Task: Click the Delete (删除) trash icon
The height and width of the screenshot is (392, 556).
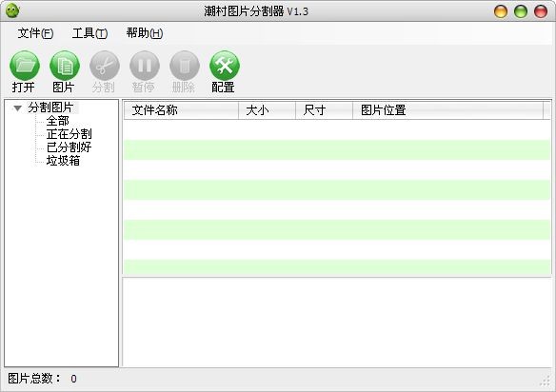Action: click(185, 66)
